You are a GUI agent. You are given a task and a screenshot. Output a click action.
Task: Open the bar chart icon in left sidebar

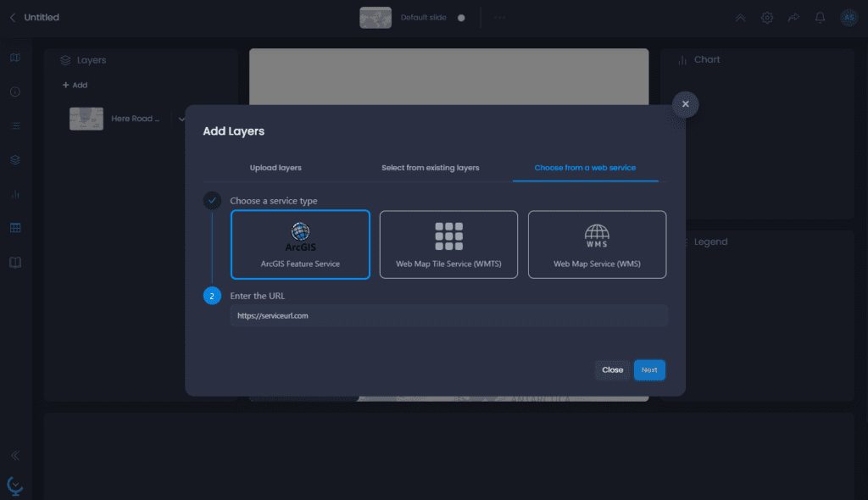(15, 194)
